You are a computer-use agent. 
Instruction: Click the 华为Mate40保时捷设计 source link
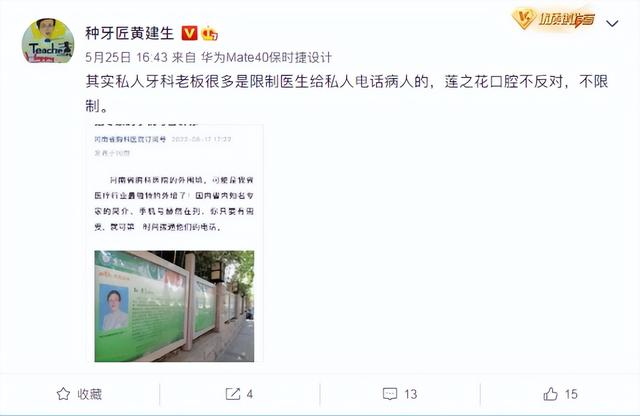[x=266, y=57]
